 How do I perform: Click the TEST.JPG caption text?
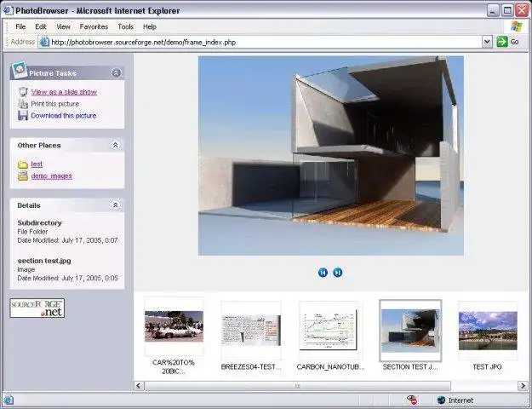(x=487, y=367)
